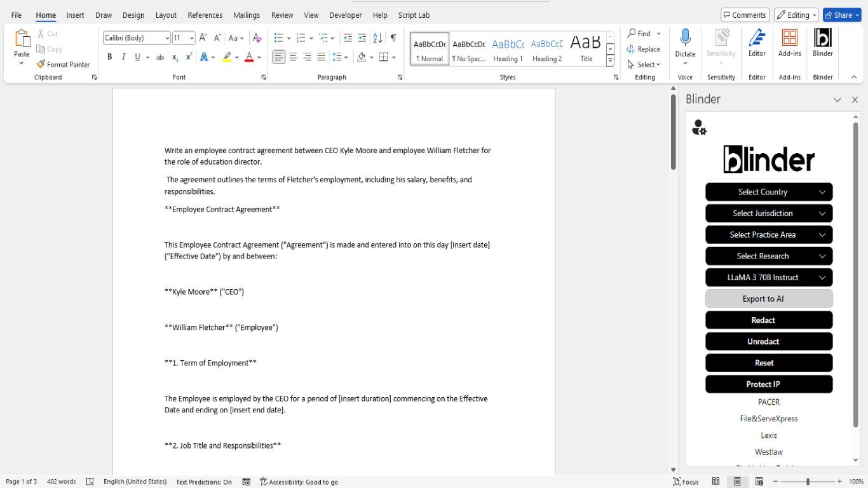Activate the Dictate voice tool

click(685, 44)
